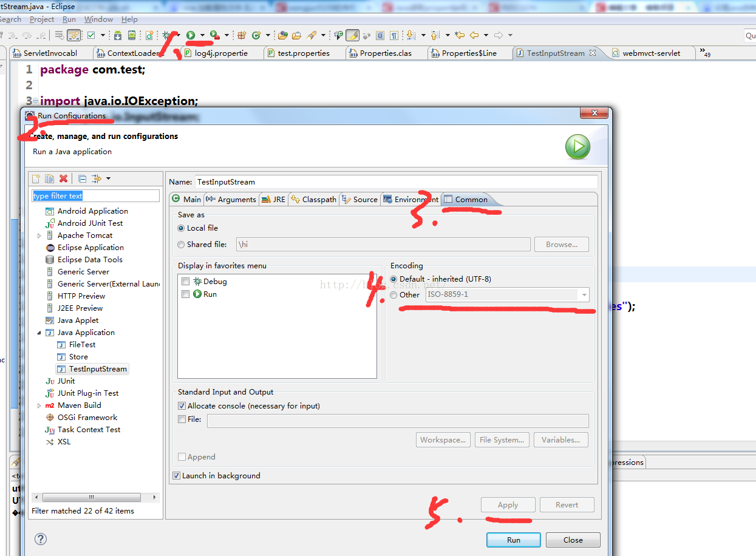Click the horizontal scrollbar below the configurations tree
The image size is (756, 556).
(x=95, y=497)
